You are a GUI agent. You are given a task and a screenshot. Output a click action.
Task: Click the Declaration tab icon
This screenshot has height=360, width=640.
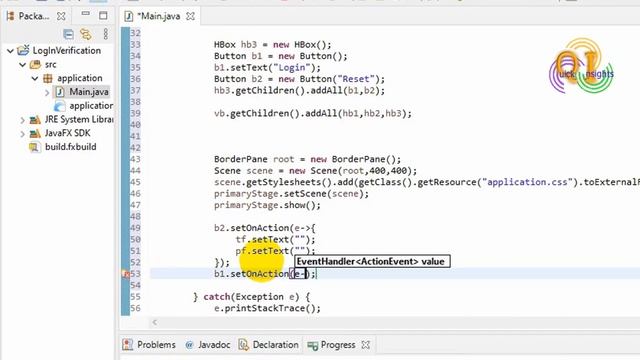tap(244, 345)
